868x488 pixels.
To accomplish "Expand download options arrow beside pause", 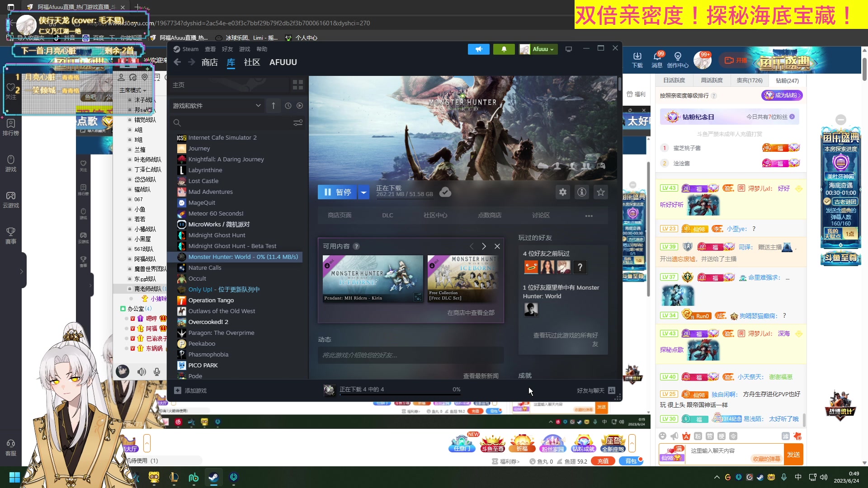I will tap(363, 192).
